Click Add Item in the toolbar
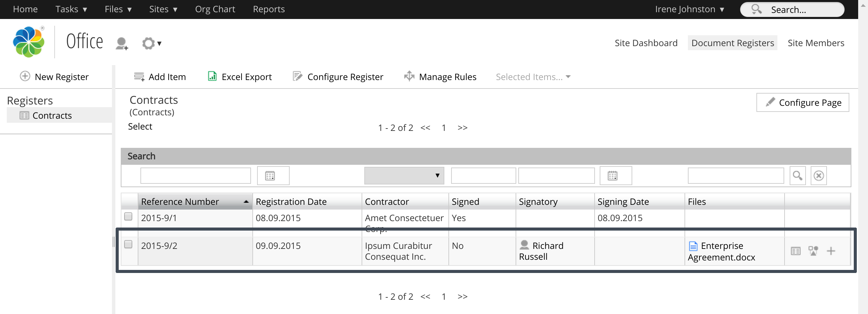Viewport: 868px width, 314px height. coord(160,77)
